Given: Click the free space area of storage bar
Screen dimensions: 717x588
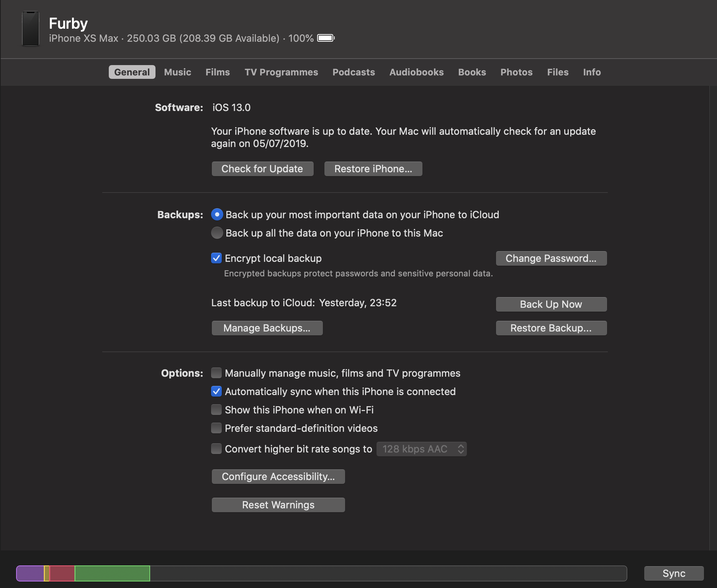Looking at the screenshot, I should click(388, 573).
